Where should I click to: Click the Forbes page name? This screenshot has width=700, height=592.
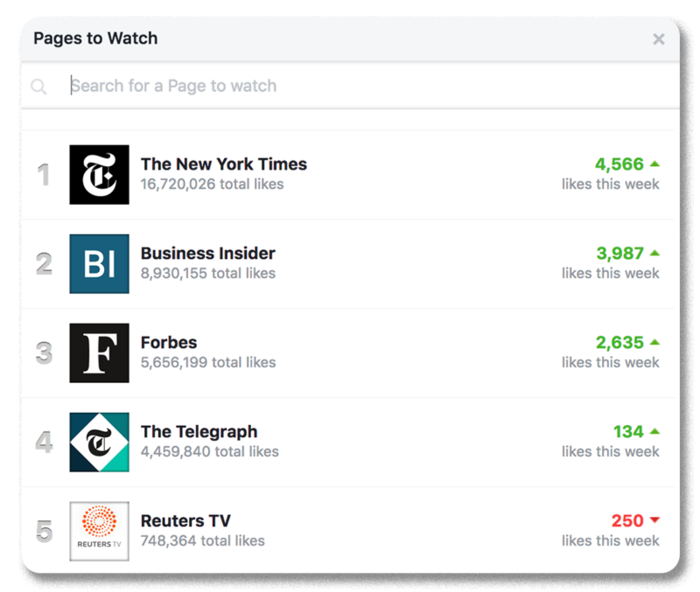point(169,343)
